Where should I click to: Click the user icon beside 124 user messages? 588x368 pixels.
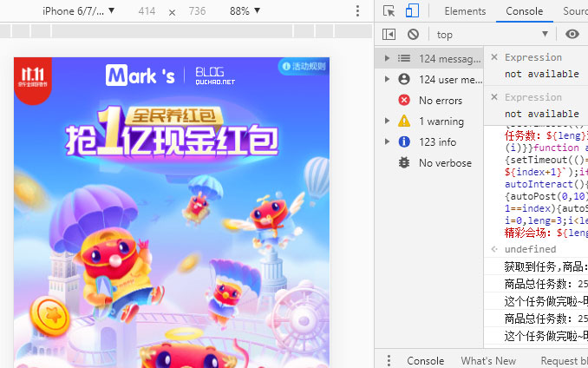point(404,79)
